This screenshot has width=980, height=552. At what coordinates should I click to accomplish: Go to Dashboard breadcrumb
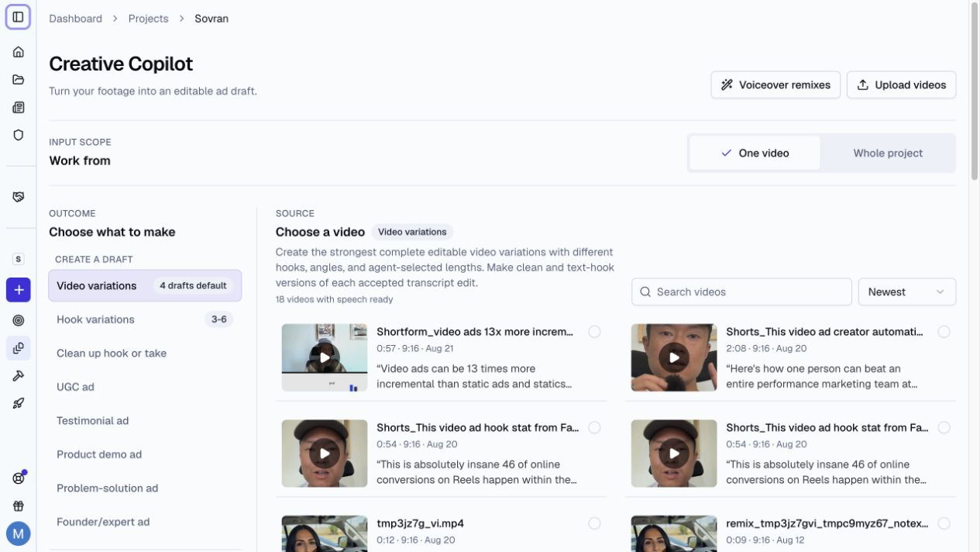75,19
